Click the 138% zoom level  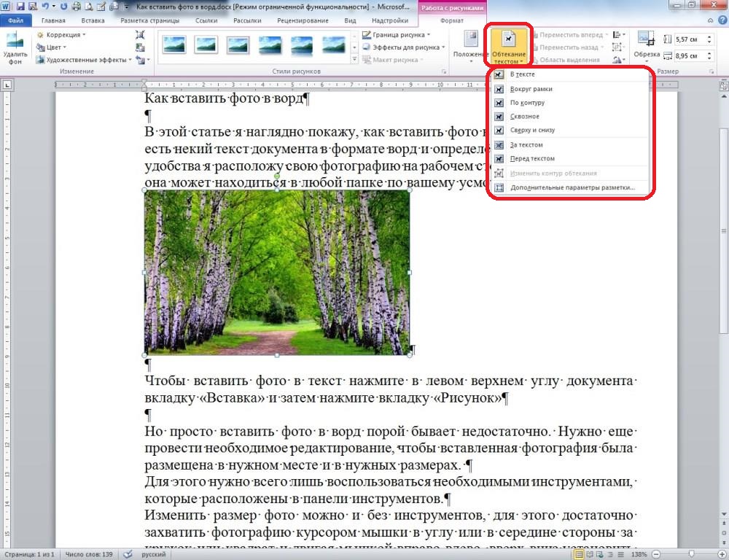pyautogui.click(x=639, y=554)
